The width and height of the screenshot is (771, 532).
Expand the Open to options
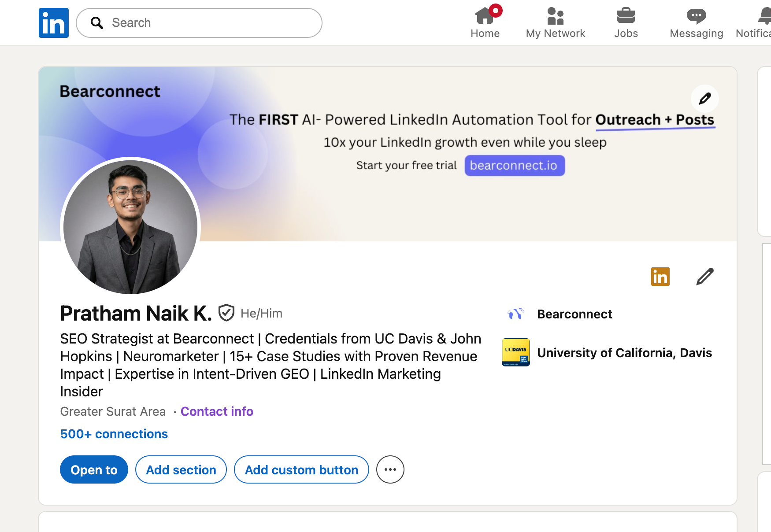(94, 469)
